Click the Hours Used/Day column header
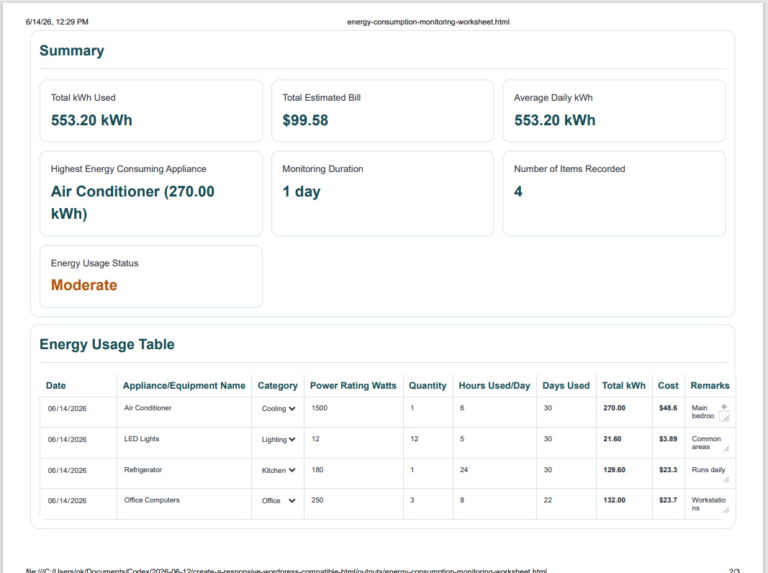 coord(494,385)
